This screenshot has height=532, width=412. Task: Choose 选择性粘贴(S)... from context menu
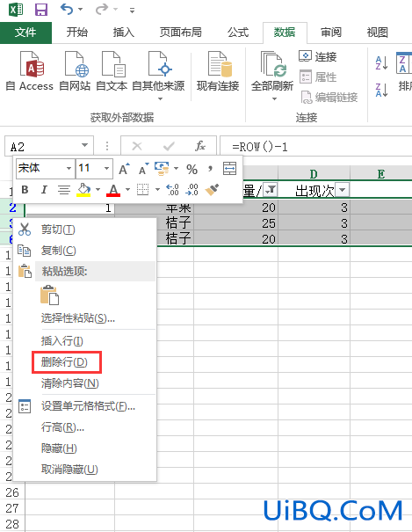click(x=84, y=318)
